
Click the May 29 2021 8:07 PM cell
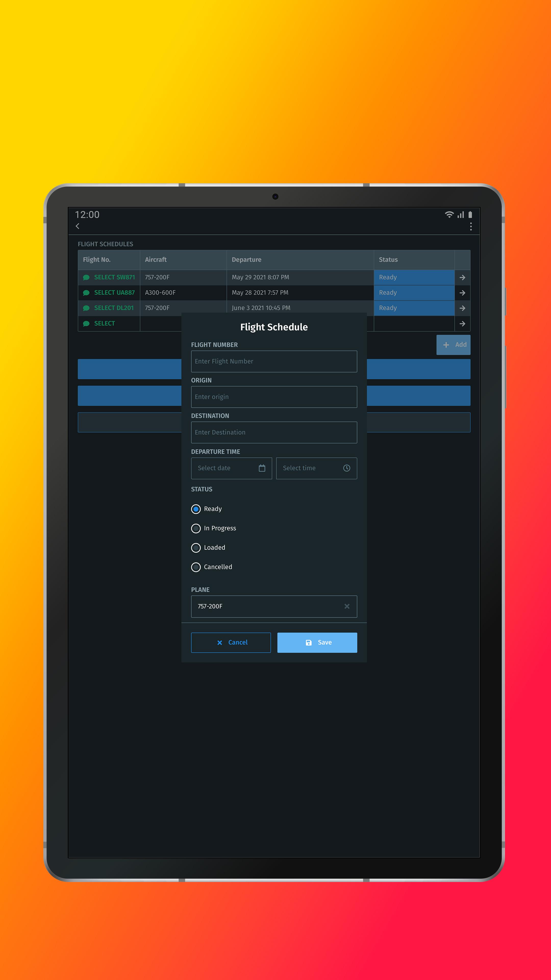click(x=300, y=277)
